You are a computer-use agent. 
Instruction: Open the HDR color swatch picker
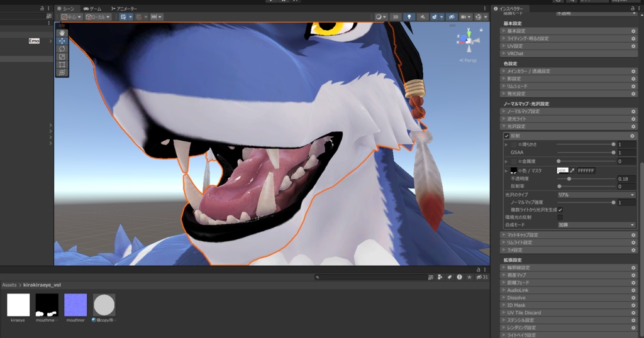563,171
